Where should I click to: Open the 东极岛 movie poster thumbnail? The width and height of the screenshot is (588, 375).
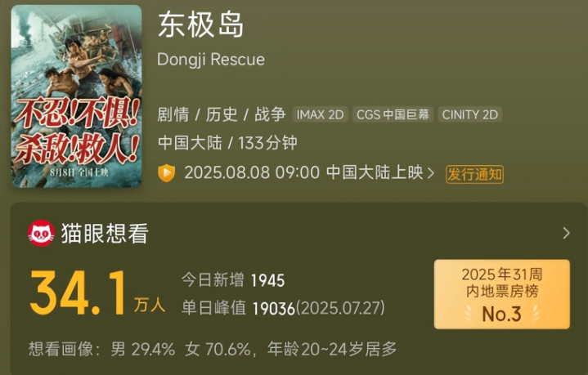(x=77, y=96)
